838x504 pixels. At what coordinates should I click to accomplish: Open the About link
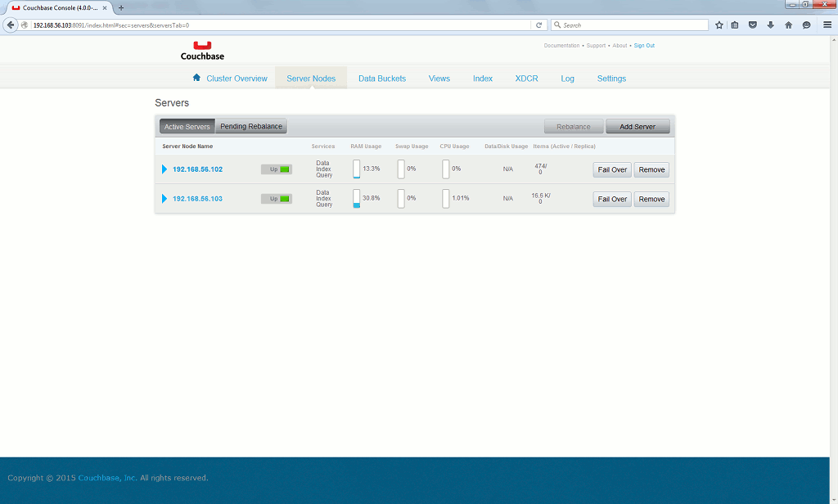click(x=620, y=46)
